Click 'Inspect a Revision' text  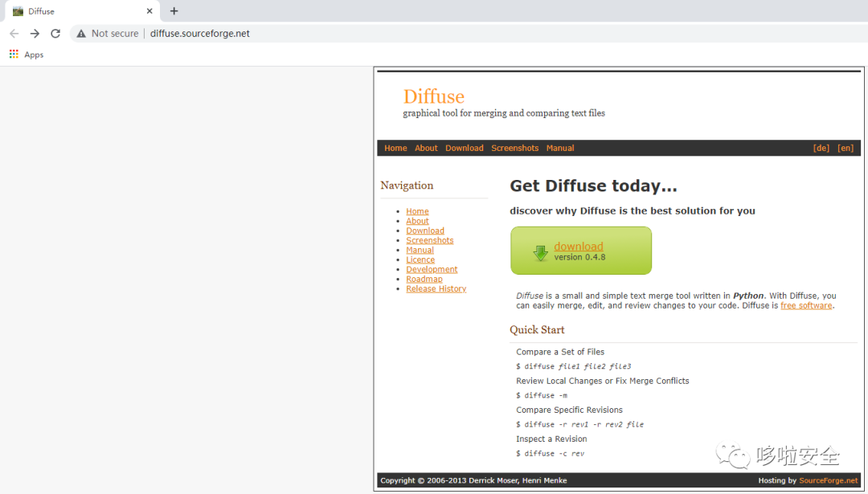click(x=551, y=439)
